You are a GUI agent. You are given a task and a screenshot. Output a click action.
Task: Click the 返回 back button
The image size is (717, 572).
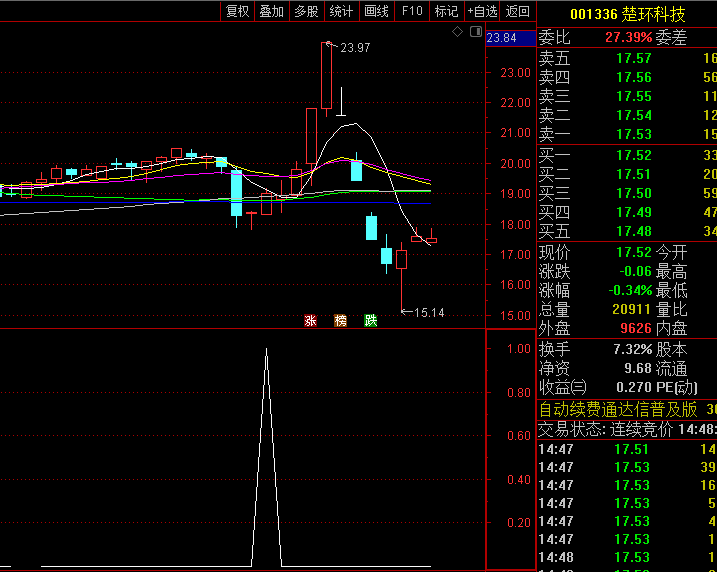tap(518, 11)
